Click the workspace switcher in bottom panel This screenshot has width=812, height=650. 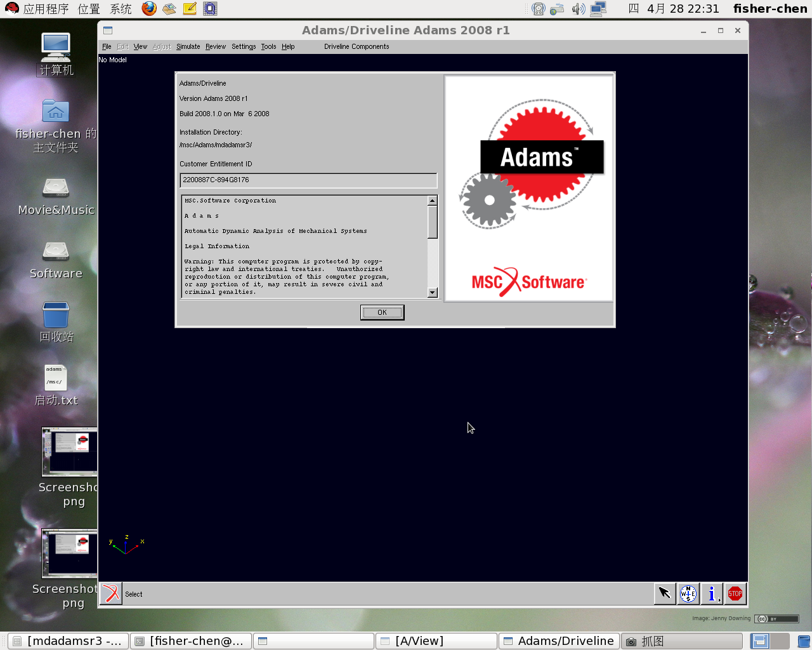[x=770, y=641]
